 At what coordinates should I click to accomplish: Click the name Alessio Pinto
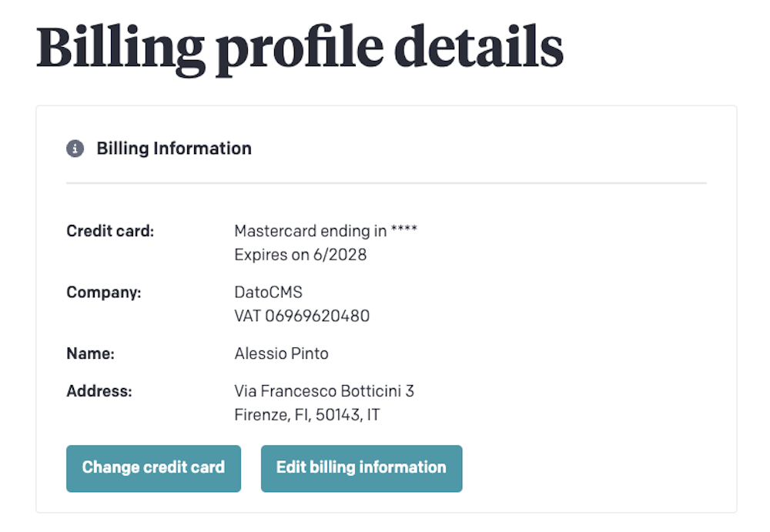pyautogui.click(x=281, y=354)
